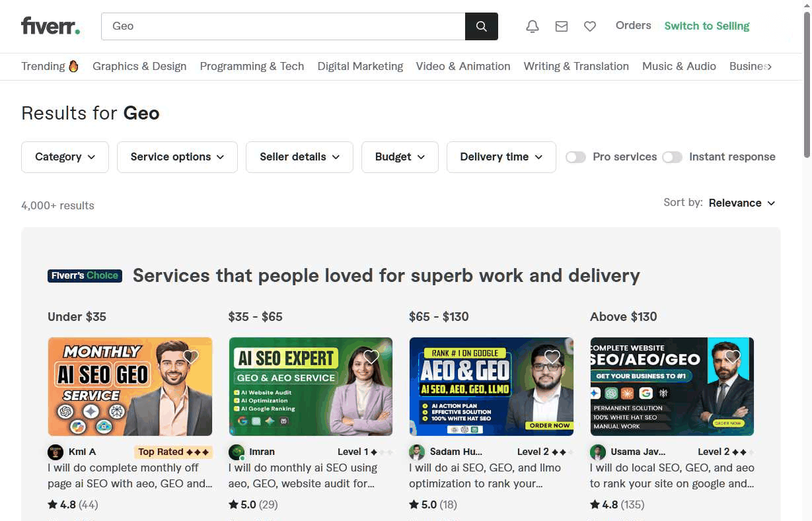Open the Music & Audio category
Screen dimensions: 812x521
679,66
